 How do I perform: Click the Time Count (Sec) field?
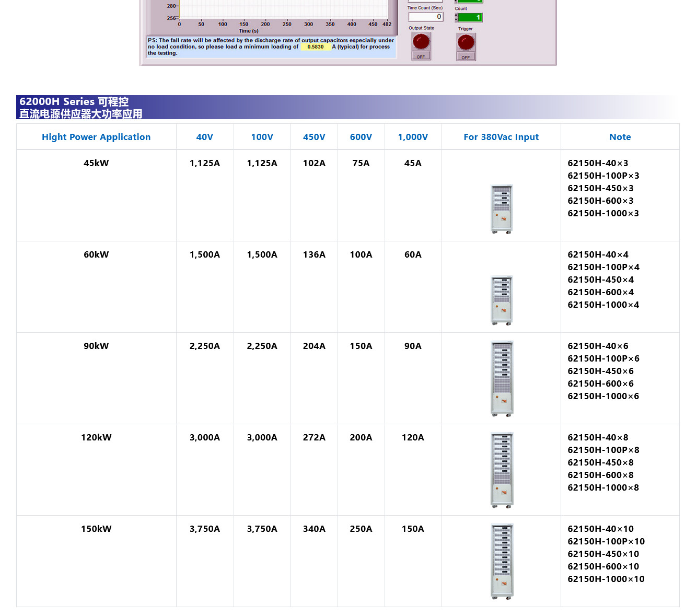(425, 17)
